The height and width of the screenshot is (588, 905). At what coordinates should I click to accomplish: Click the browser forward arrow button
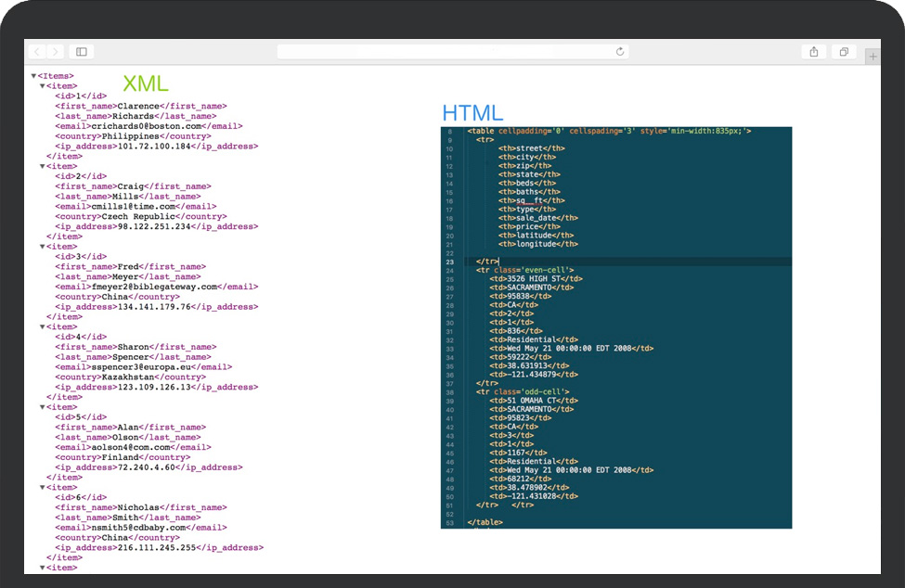point(56,52)
